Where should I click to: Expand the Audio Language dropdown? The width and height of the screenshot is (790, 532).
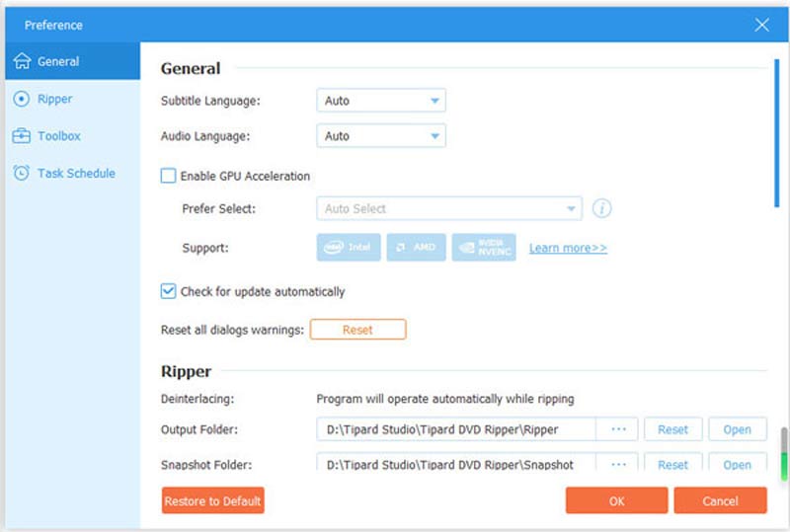[381, 136]
